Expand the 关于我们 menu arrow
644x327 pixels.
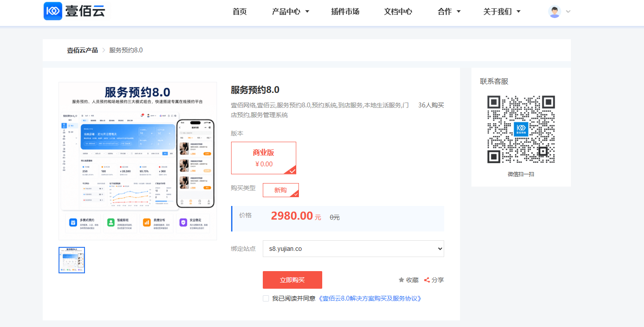click(519, 11)
